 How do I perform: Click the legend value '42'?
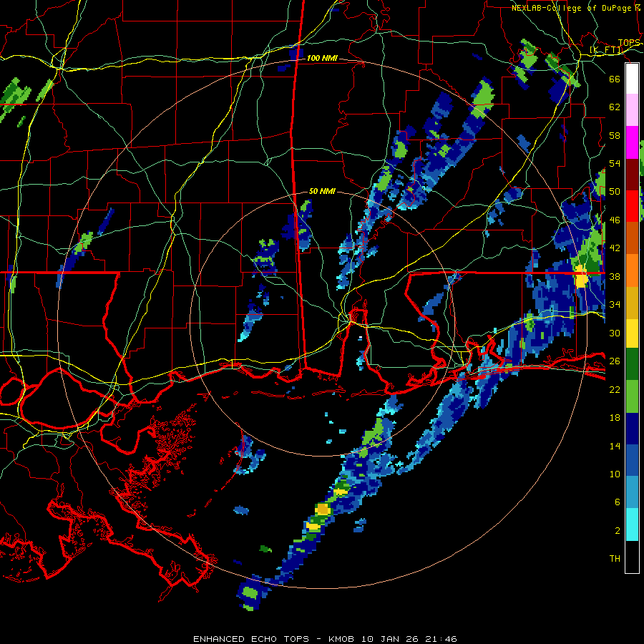tap(615, 248)
